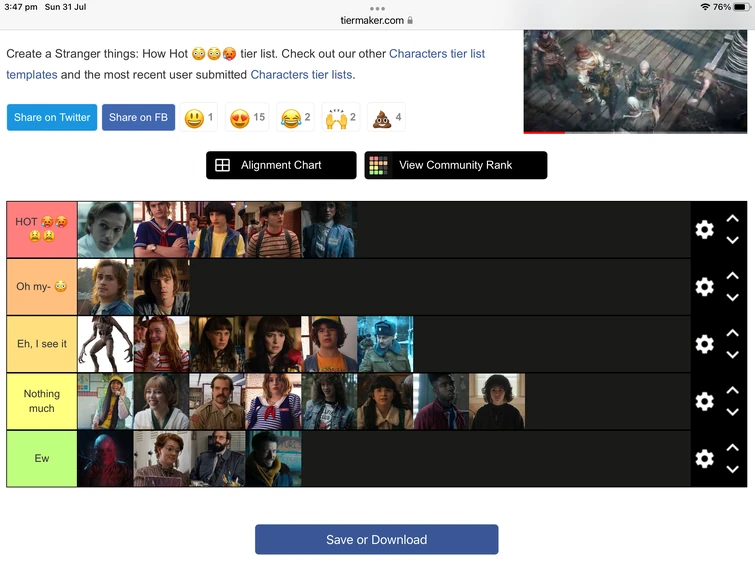Select girl on phone in Nothing much tier
The height and width of the screenshot is (566, 755).
point(105,401)
